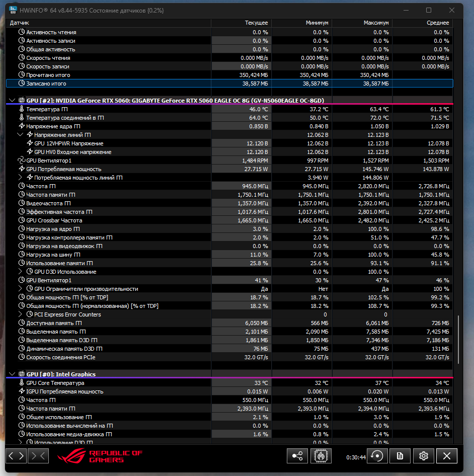Select the Общая активность row
474x476 pixels.
click(x=229, y=49)
